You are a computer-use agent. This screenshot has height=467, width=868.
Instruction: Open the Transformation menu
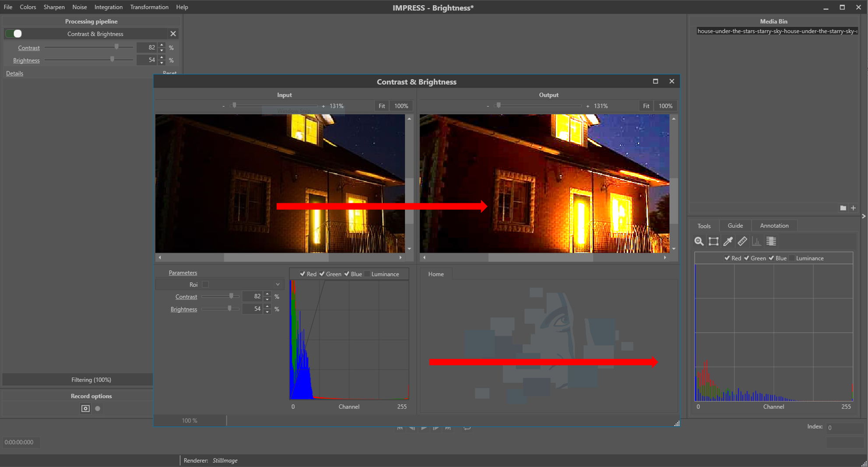149,7
